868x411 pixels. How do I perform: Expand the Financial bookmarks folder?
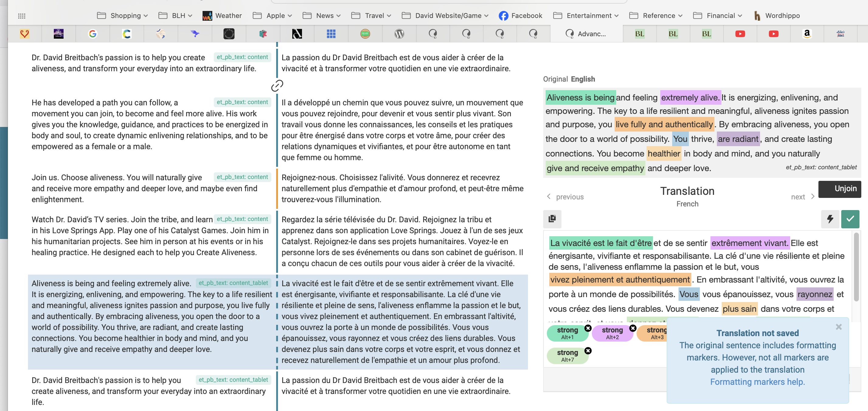718,16
